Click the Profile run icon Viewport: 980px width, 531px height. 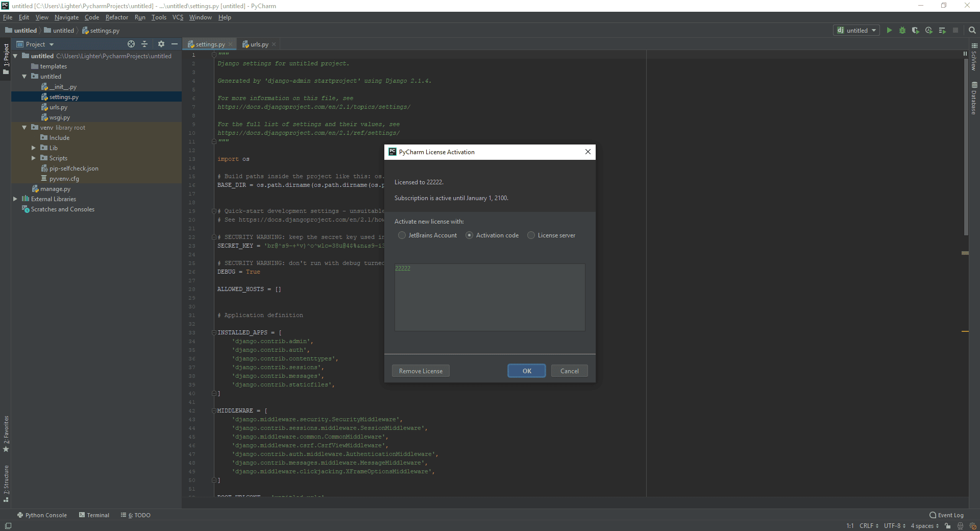pos(929,31)
